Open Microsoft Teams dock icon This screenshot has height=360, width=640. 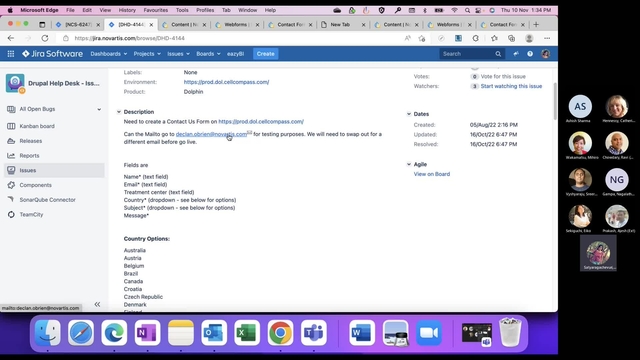coord(313,333)
